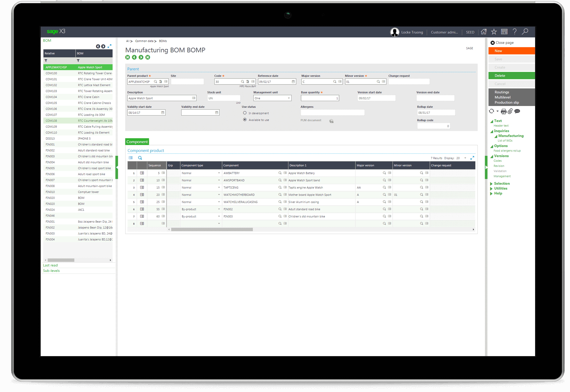The image size is (570, 392).
Task: Open Food allergens rollup link
Action: 507,151
